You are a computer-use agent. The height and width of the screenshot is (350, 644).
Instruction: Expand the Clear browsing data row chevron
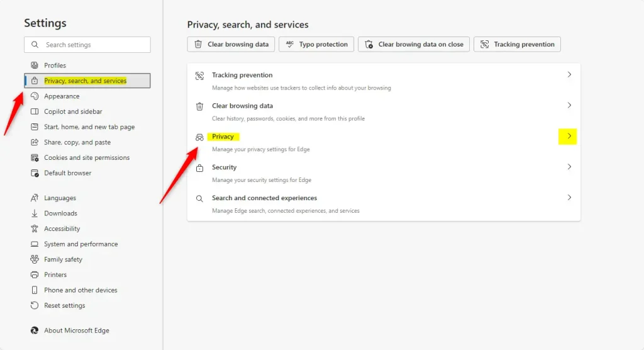click(x=569, y=105)
